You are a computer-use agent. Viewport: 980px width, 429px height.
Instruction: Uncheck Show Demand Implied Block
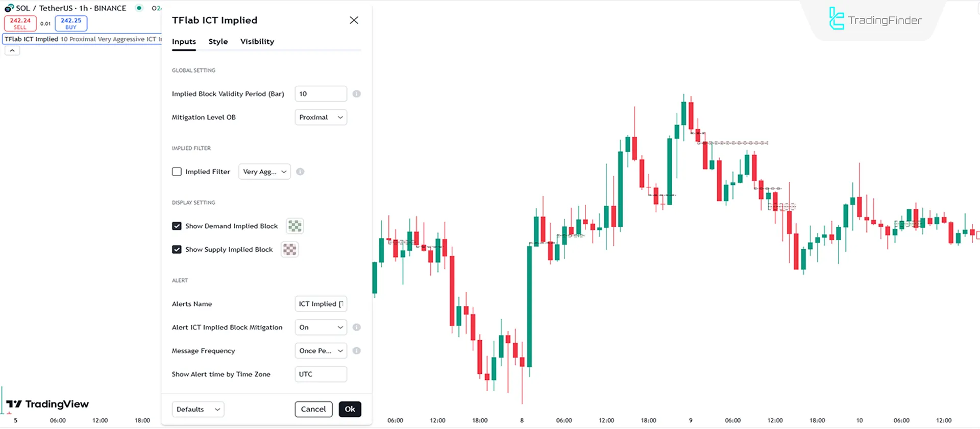coord(177,226)
